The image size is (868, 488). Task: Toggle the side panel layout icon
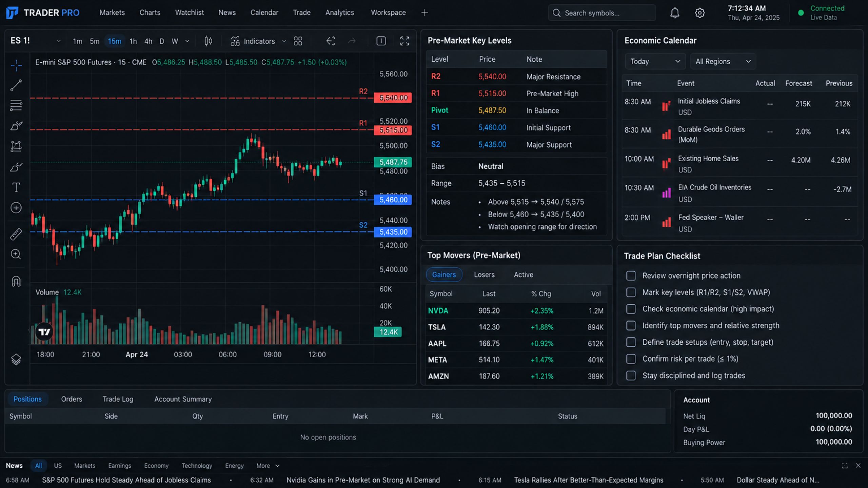(381, 41)
